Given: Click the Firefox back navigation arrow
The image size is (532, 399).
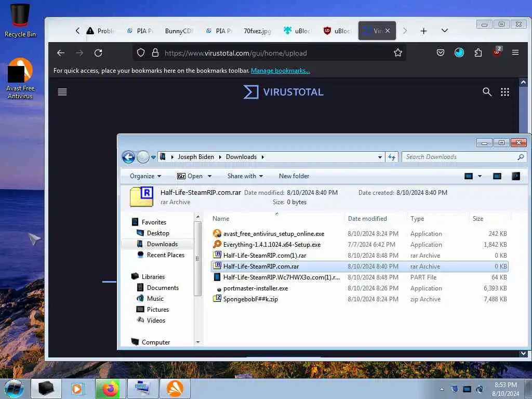Looking at the screenshot, I should point(61,53).
